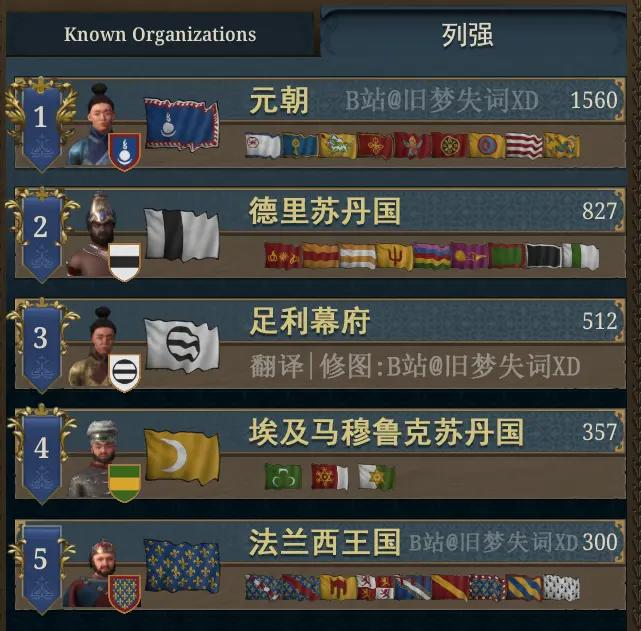
Task: Click the 法兰西王国 fleur-de-lis flag
Action: (182, 566)
